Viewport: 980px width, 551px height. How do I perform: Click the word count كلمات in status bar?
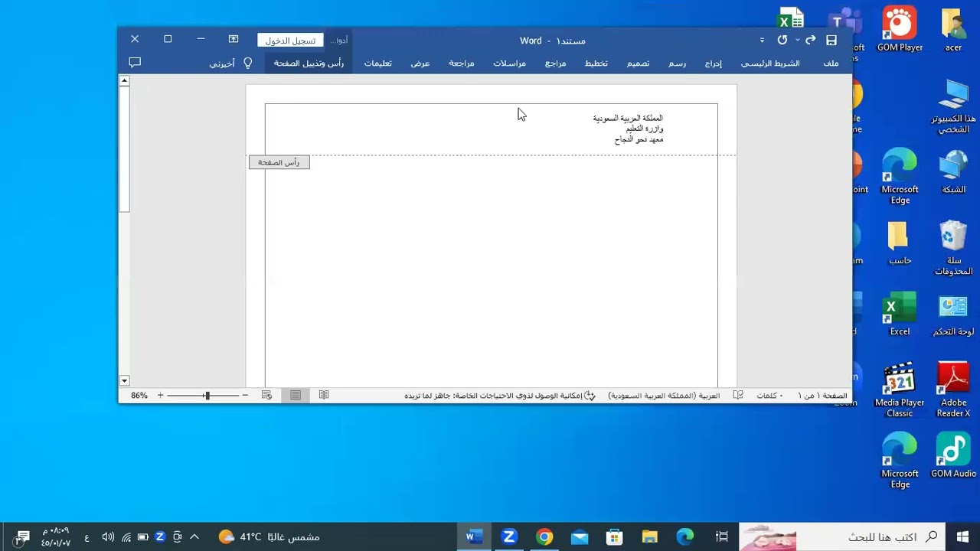(769, 396)
